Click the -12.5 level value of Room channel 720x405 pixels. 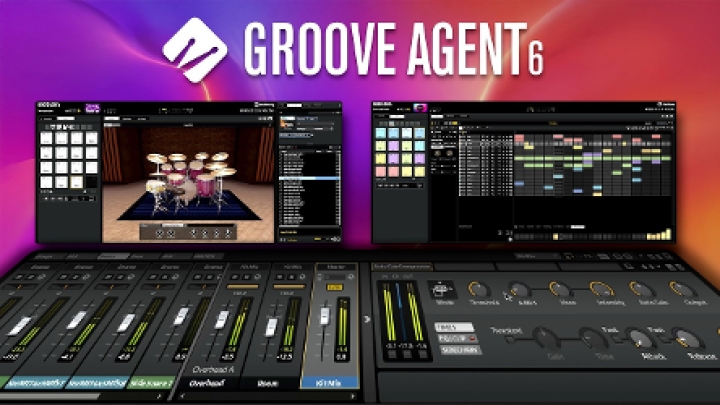[x=285, y=357]
